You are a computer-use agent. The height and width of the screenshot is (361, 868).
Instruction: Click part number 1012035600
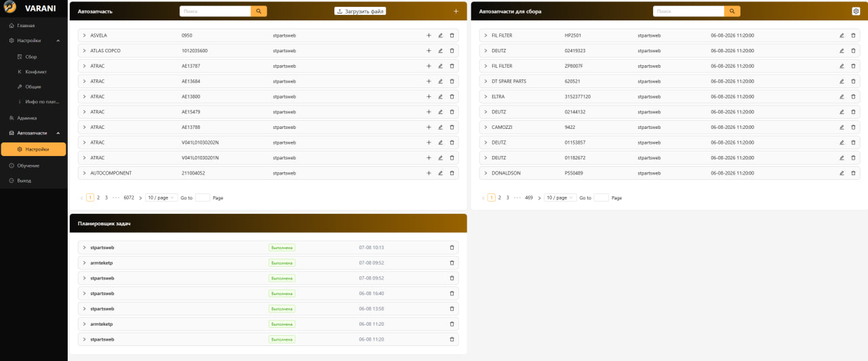pyautogui.click(x=195, y=51)
